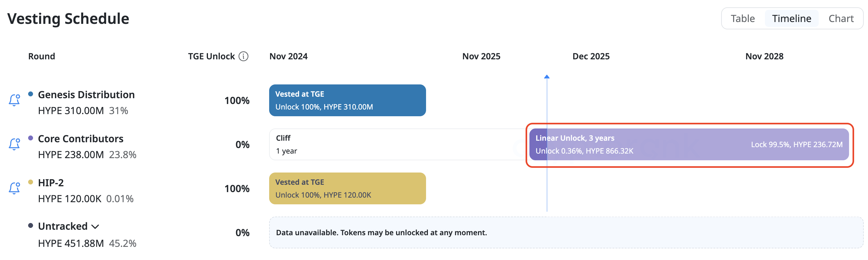Click the purple Core Contributors dot
Screen dimensions: 868x260
click(31, 138)
